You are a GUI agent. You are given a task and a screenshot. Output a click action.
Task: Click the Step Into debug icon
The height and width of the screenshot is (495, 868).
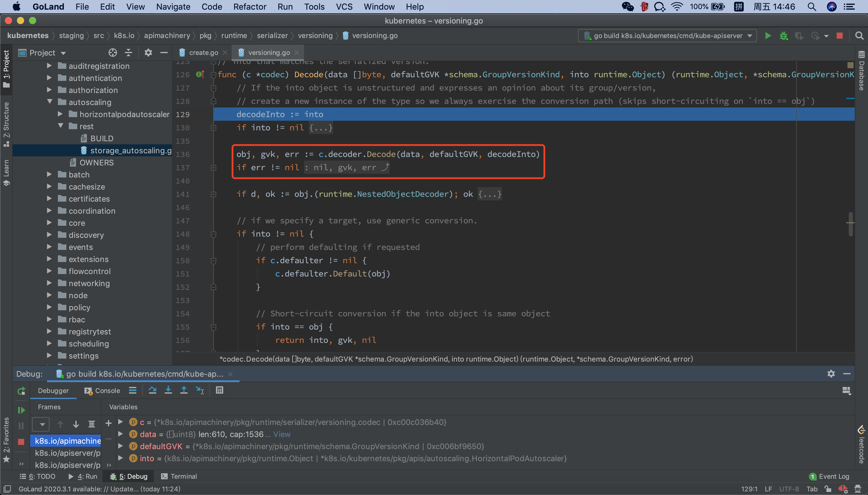168,390
